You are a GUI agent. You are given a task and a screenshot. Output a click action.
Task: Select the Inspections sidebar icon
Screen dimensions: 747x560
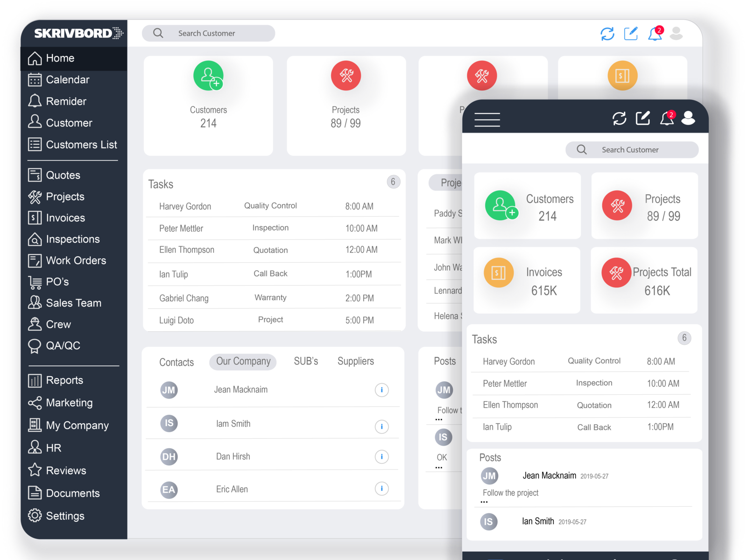click(35, 239)
